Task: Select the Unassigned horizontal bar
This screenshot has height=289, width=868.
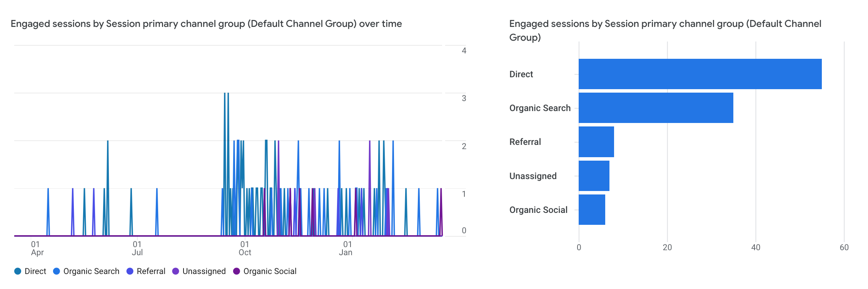Action: 594,176
